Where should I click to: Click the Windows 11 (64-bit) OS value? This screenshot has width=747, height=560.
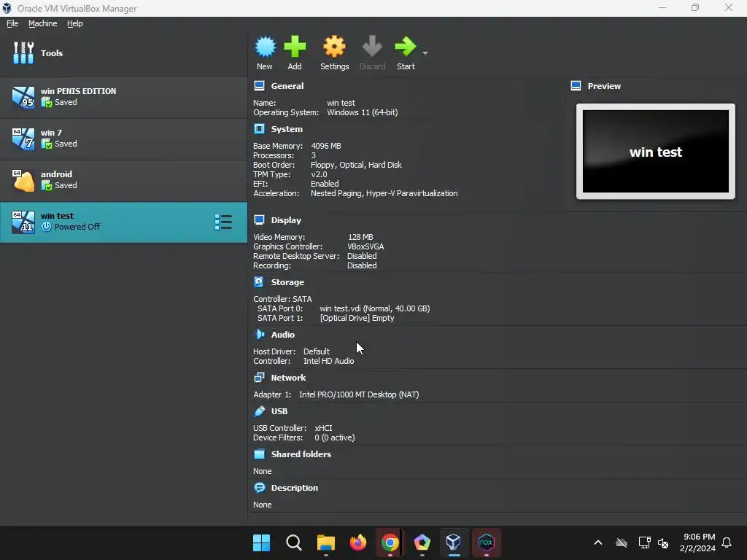362,113
